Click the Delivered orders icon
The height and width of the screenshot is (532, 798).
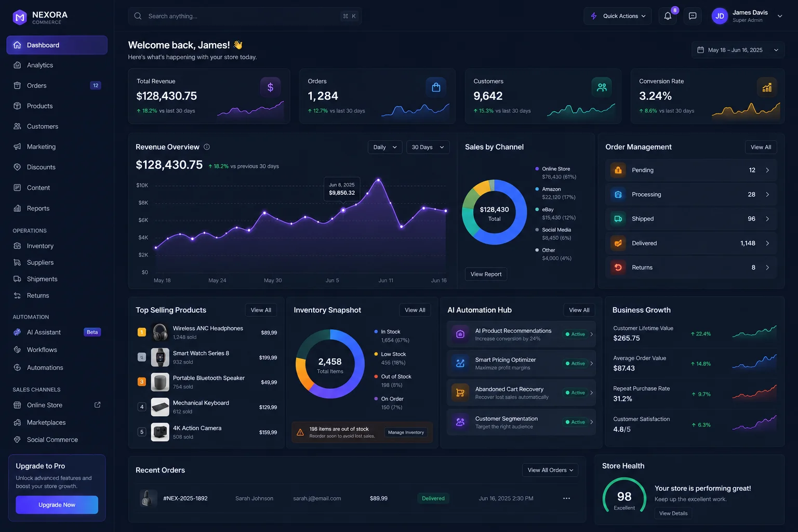(x=618, y=243)
